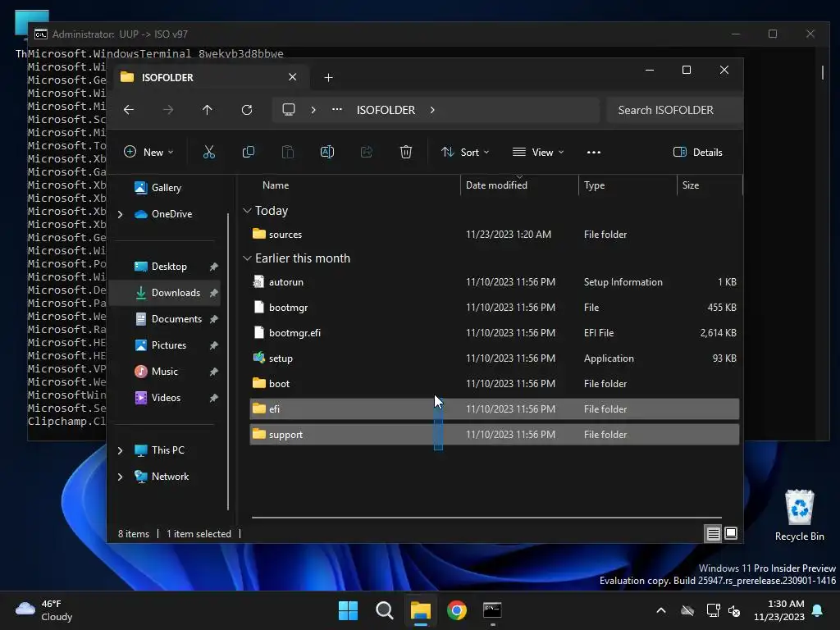Viewport: 840px width, 630px height.
Task: Click the taskbar clock showing 1:30 AM
Action: [x=779, y=610]
